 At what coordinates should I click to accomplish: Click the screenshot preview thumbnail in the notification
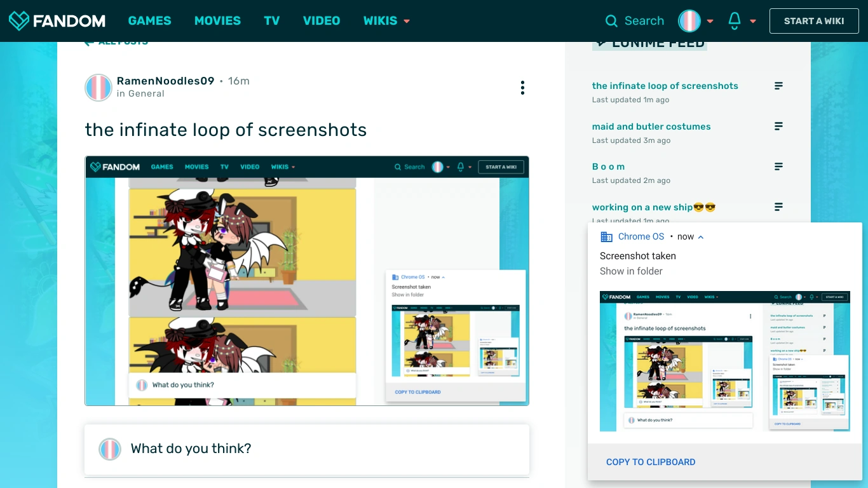(724, 361)
